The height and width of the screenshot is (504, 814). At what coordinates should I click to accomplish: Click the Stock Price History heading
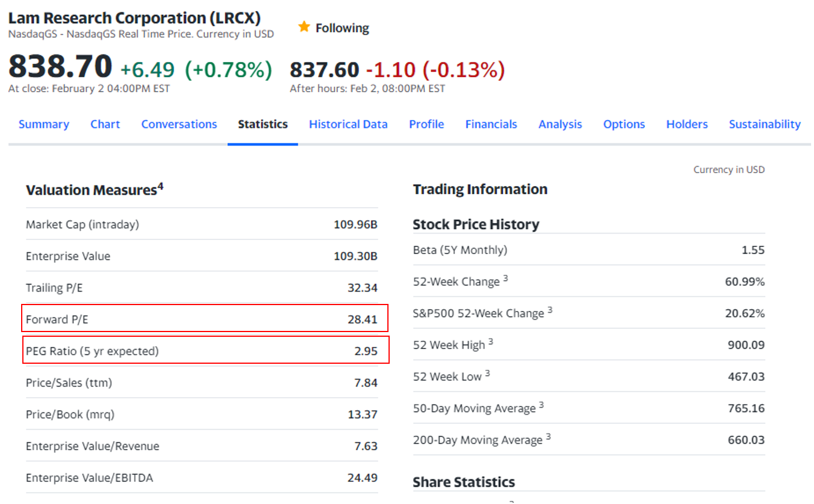pyautogui.click(x=476, y=224)
